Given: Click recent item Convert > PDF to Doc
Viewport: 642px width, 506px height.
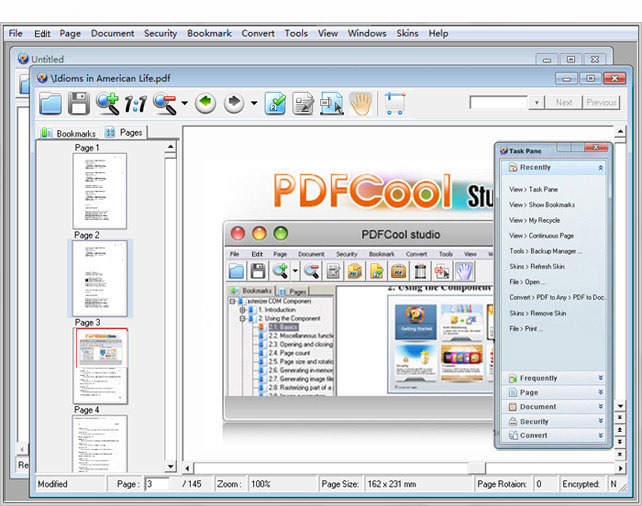Looking at the screenshot, I should point(557,297).
